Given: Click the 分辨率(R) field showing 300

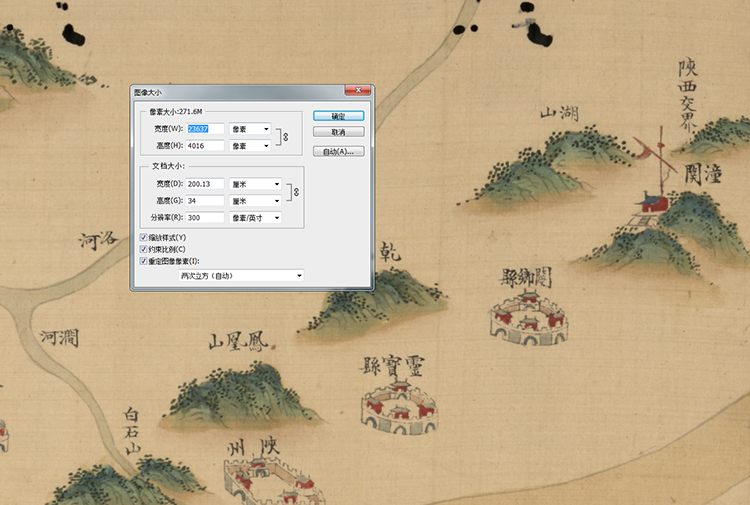Looking at the screenshot, I should [x=205, y=218].
